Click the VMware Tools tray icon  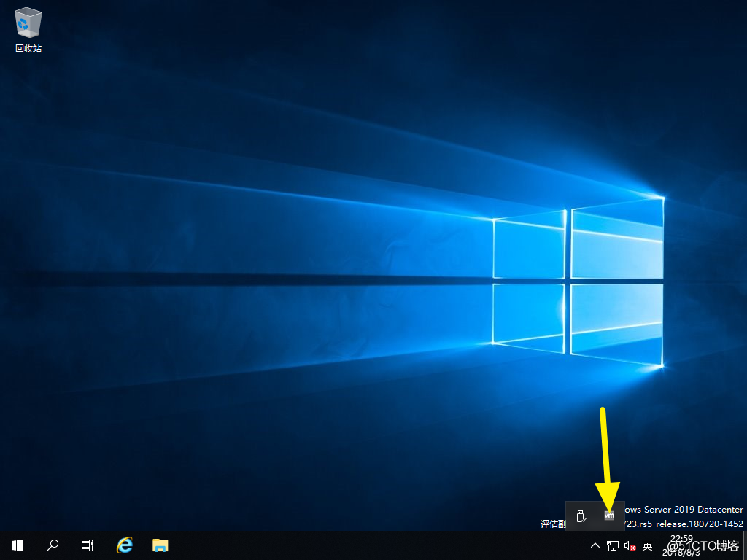pyautogui.click(x=609, y=516)
